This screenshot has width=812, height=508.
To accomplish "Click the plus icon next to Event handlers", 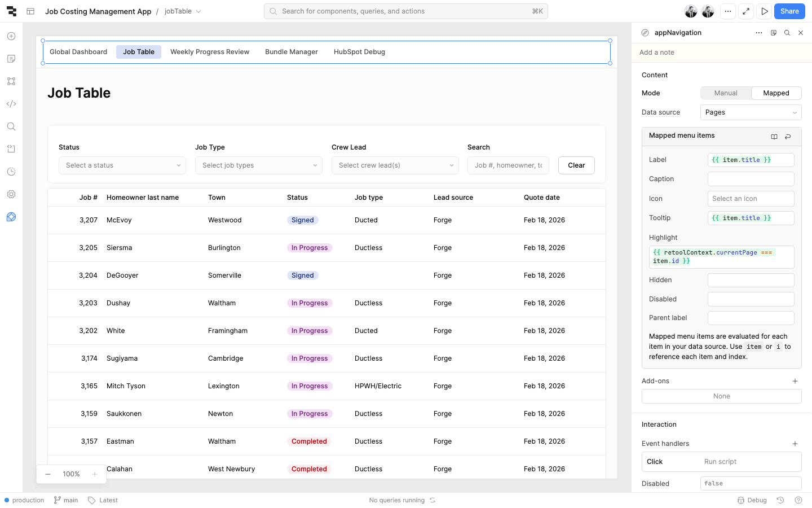I will pos(795,444).
